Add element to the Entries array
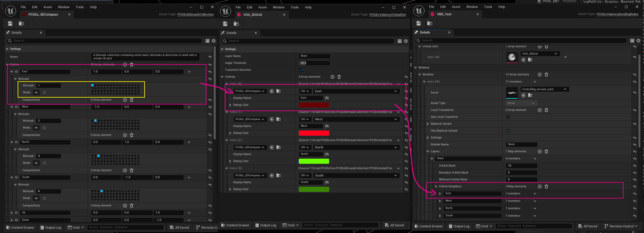The height and width of the screenshot is (233, 644). (x=125, y=65)
